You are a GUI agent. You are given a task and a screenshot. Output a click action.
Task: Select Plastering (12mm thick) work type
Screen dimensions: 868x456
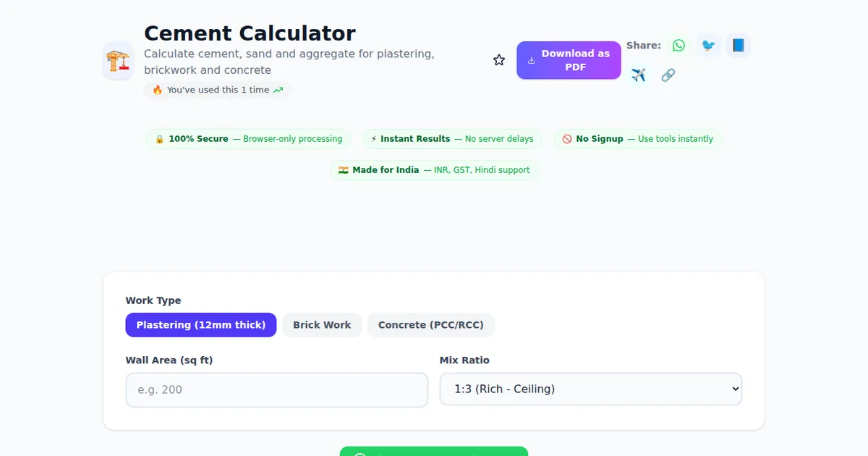tap(201, 325)
